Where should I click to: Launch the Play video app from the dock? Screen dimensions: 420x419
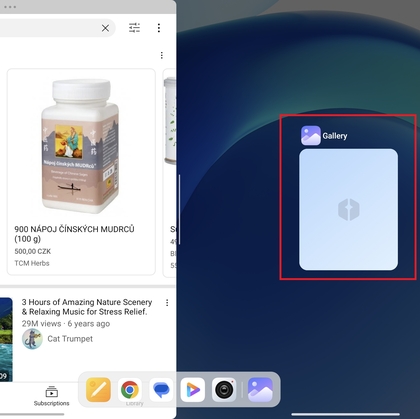(x=193, y=389)
